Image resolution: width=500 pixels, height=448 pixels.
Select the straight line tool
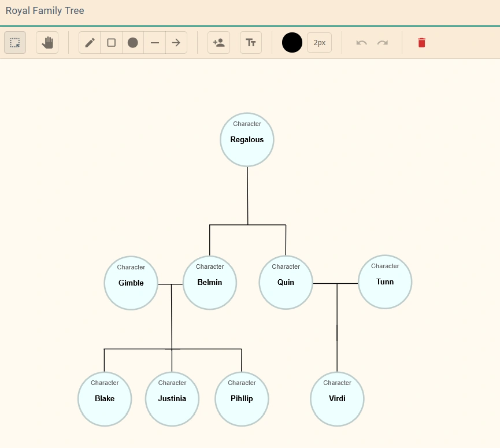point(155,43)
